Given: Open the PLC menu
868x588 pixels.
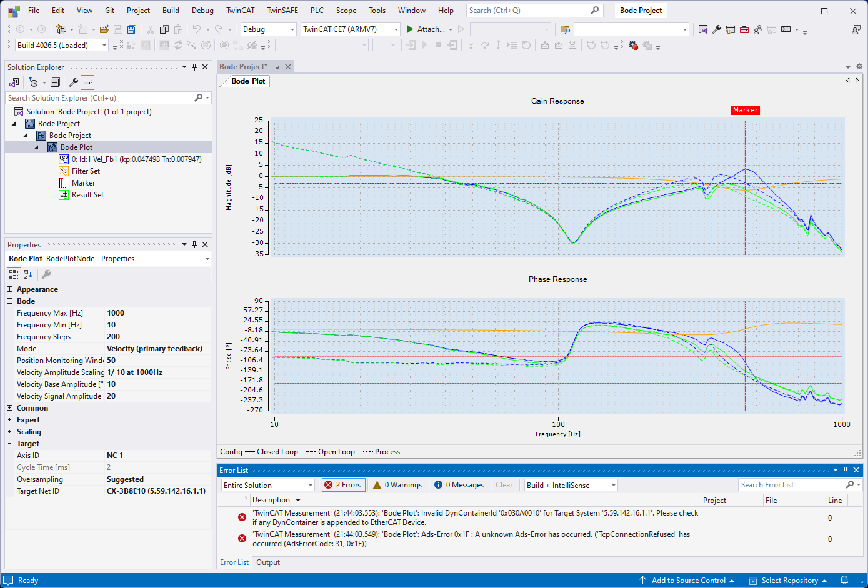Looking at the screenshot, I should (x=317, y=11).
